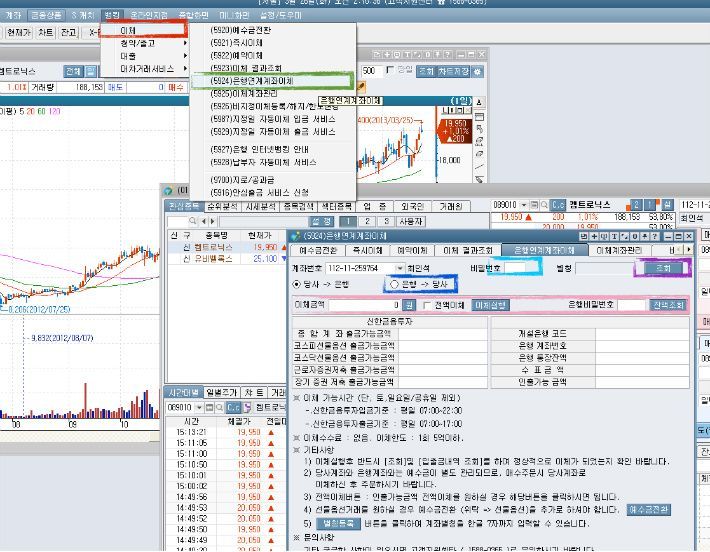Toggle the 당일 checkbox in chart window
Image resolution: width=710 pixels, height=552 pixels.
coord(390,70)
